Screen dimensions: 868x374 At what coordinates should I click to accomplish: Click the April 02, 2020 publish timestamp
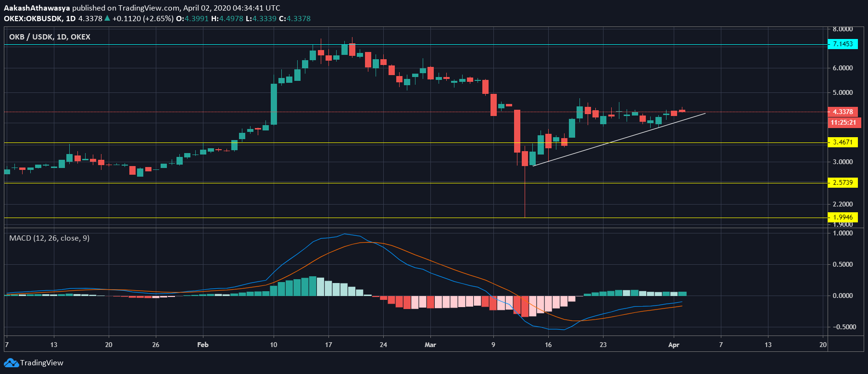(231, 8)
